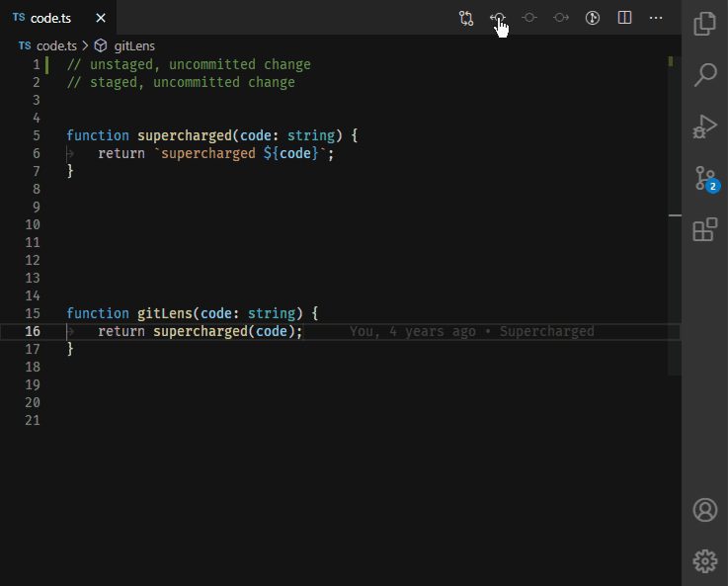This screenshot has width=728, height=586.
Task: Expand the gitLens breadcrumb symbol
Action: click(x=134, y=46)
